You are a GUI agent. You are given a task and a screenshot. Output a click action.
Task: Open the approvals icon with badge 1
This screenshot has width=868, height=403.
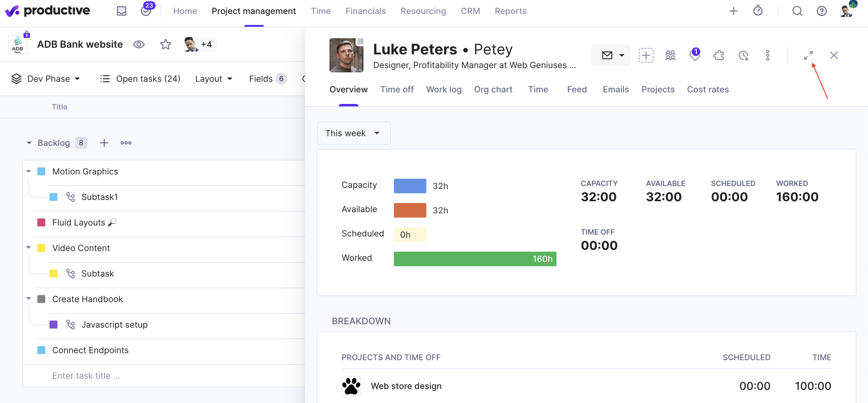pos(695,55)
